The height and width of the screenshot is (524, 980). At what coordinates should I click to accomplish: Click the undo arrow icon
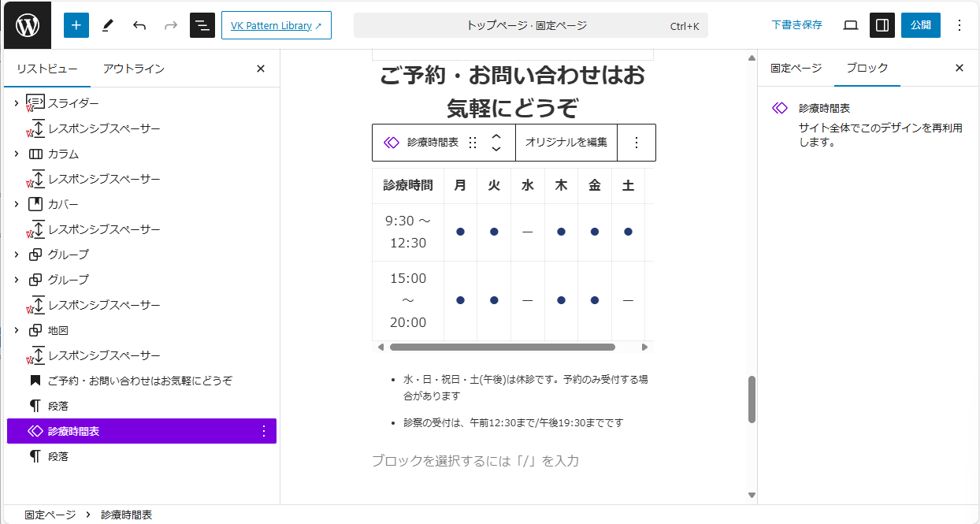point(139,25)
